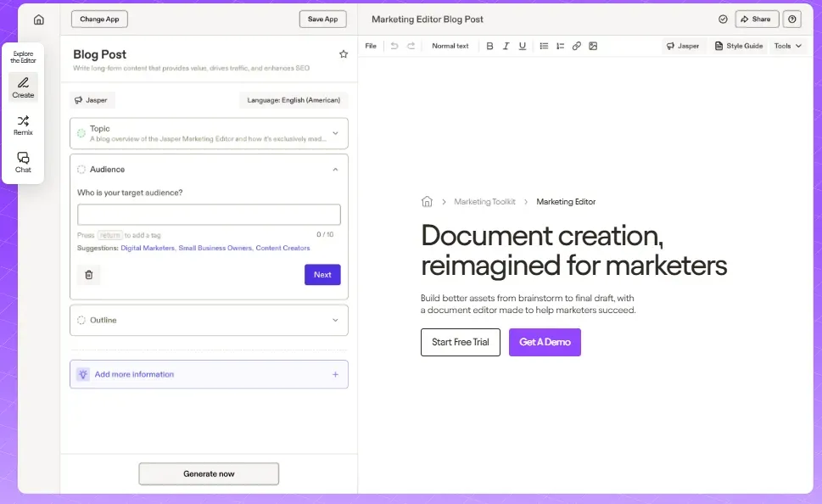Click the Blog Post heading
The image size is (822, 504).
click(x=99, y=54)
